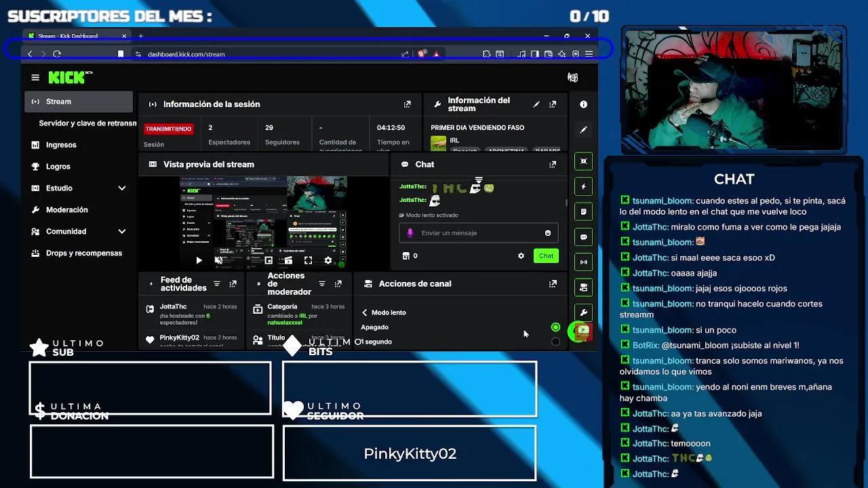This screenshot has width=868, height=488.
Task: Pop out the Feed de actividades panel
Action: [233, 284]
